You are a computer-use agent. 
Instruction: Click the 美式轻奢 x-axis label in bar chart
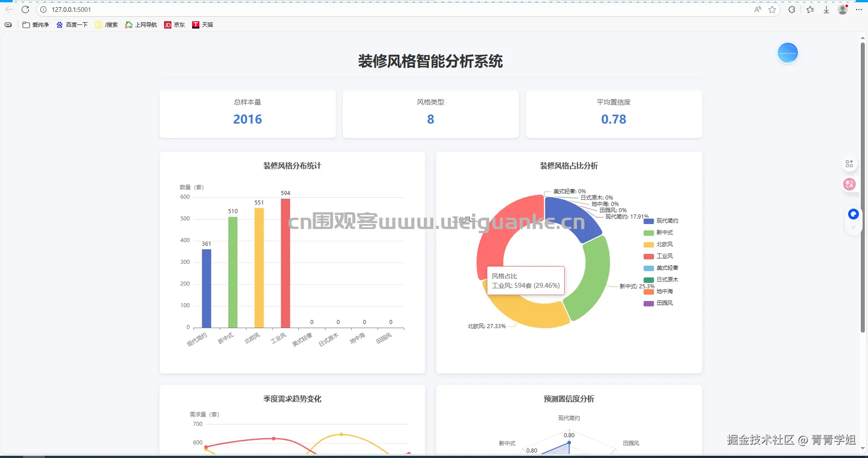[x=302, y=339]
